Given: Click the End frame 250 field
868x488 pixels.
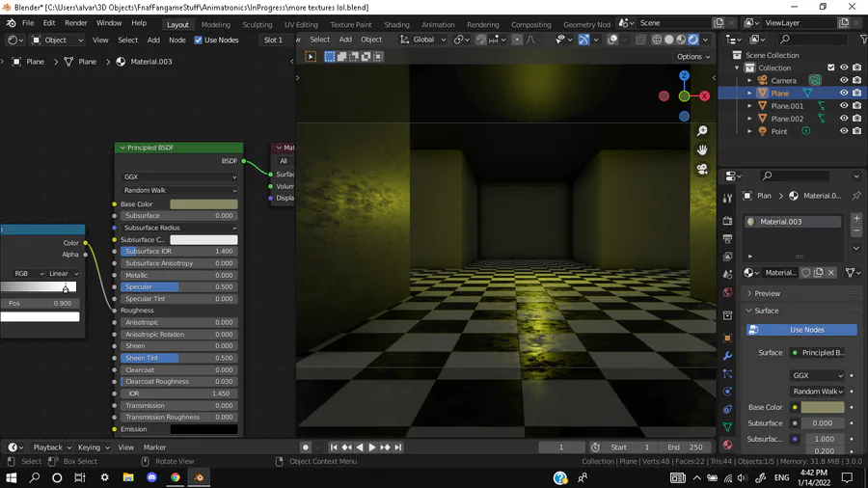Looking at the screenshot, I should 685,447.
